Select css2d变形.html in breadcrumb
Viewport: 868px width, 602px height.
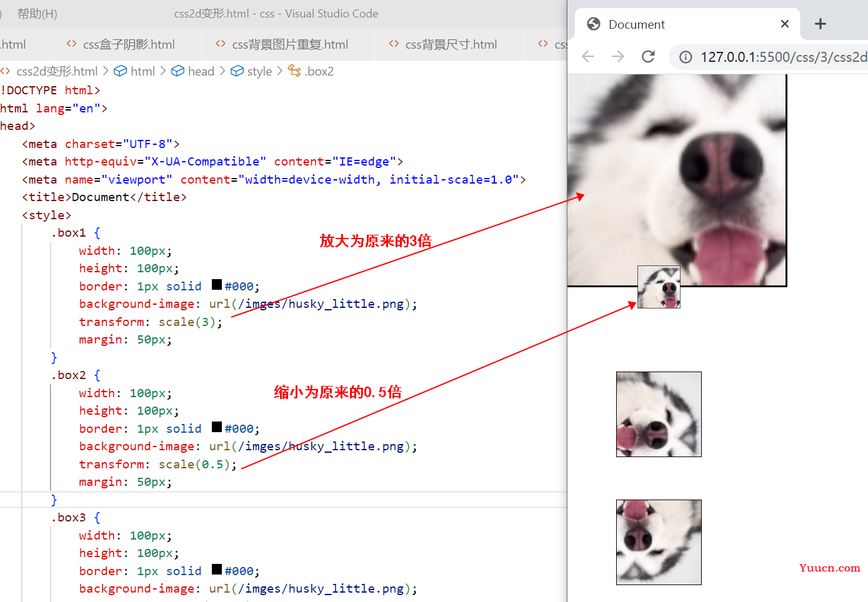click(x=57, y=71)
